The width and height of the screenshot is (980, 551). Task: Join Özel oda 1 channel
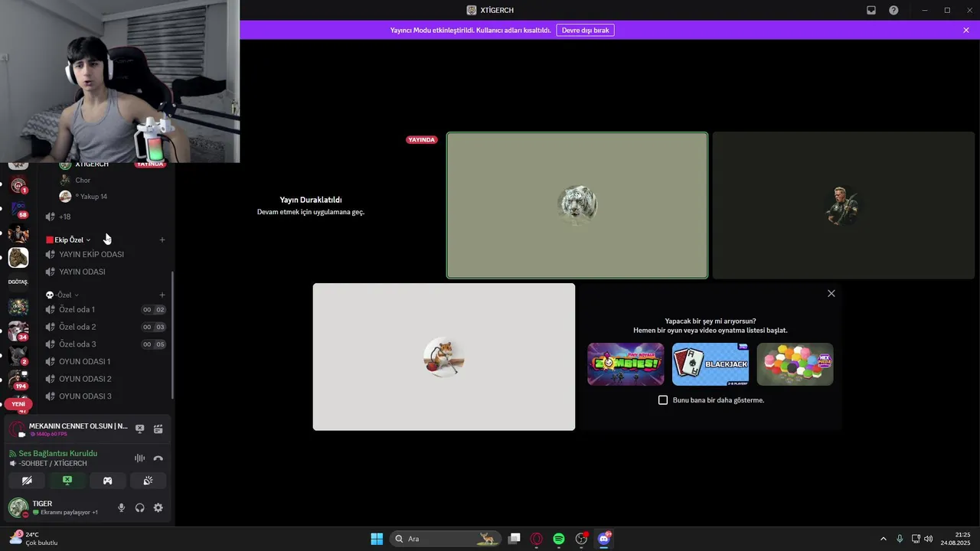pyautogui.click(x=106, y=309)
